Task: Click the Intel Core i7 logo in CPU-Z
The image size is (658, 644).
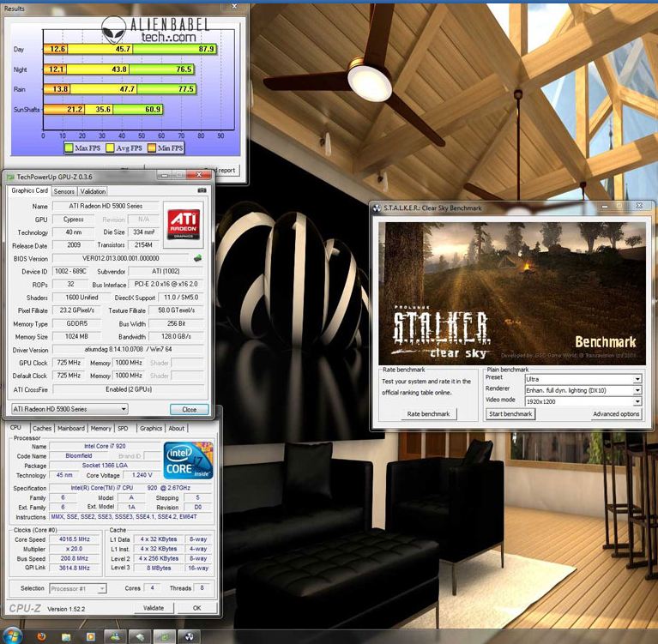Action: 188,460
